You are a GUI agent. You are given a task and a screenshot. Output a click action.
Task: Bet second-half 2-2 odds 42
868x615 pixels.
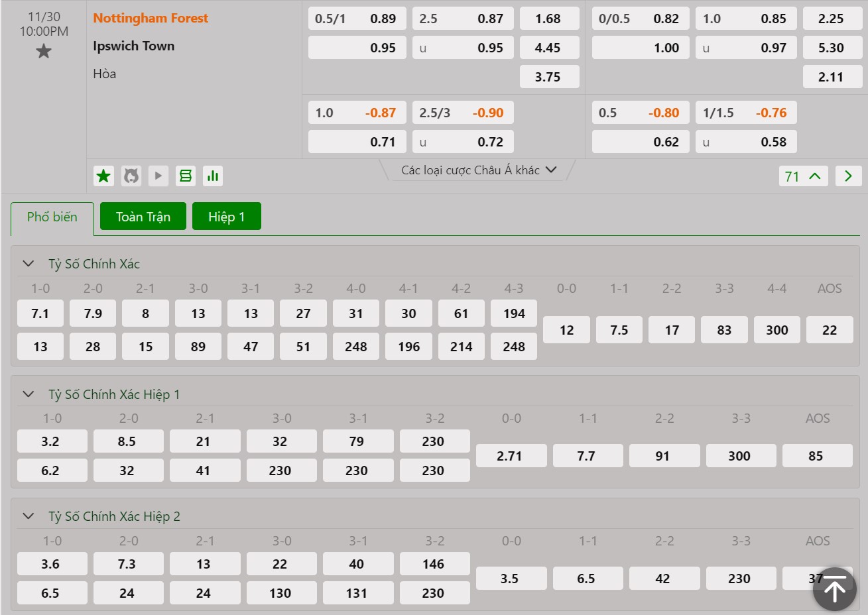[x=664, y=579]
